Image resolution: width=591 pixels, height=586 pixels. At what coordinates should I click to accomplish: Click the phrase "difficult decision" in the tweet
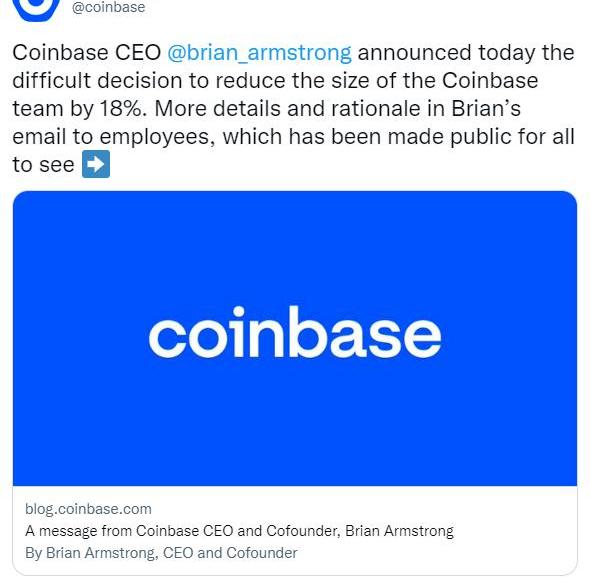click(97, 81)
